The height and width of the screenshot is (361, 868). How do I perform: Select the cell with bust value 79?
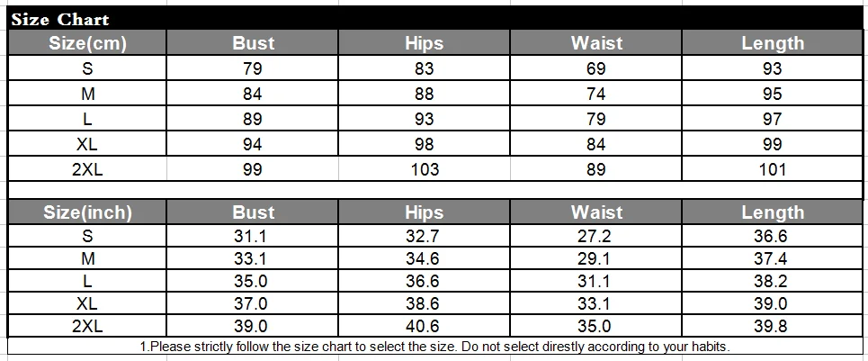click(x=253, y=68)
